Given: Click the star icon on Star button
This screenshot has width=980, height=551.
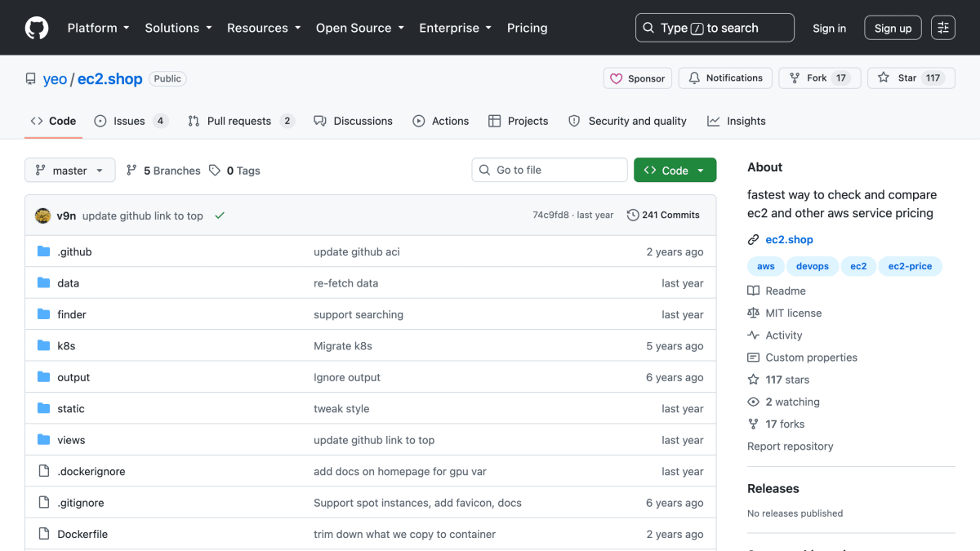Looking at the screenshot, I should pos(884,78).
